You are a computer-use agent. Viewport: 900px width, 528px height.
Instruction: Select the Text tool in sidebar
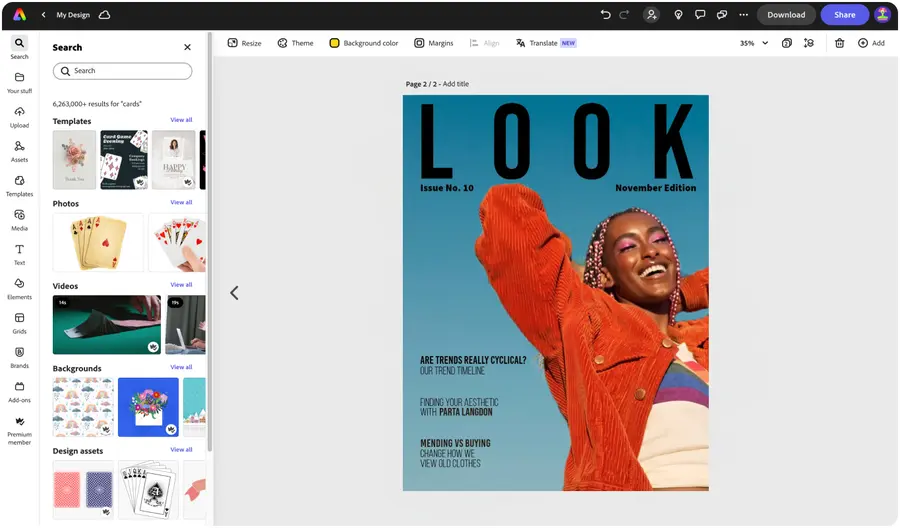click(19, 254)
